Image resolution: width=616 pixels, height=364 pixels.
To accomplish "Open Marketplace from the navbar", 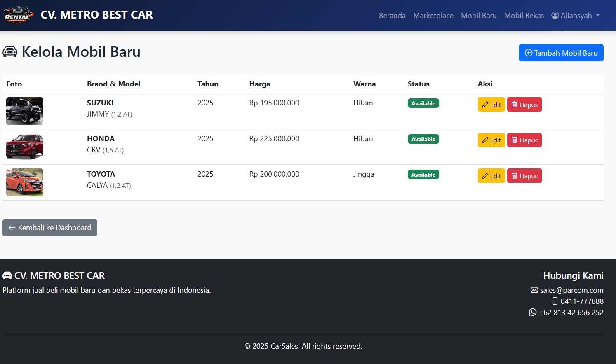I will pos(433,15).
